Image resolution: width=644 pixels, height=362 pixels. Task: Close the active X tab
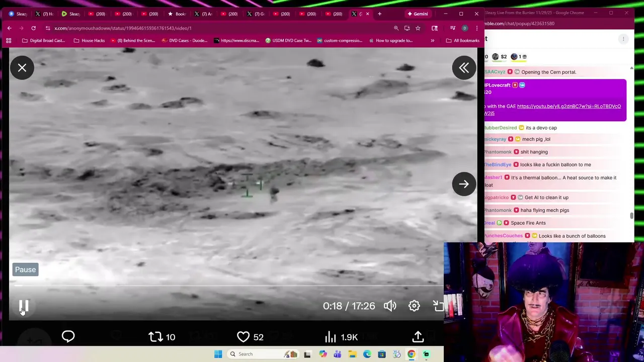pyautogui.click(x=367, y=14)
